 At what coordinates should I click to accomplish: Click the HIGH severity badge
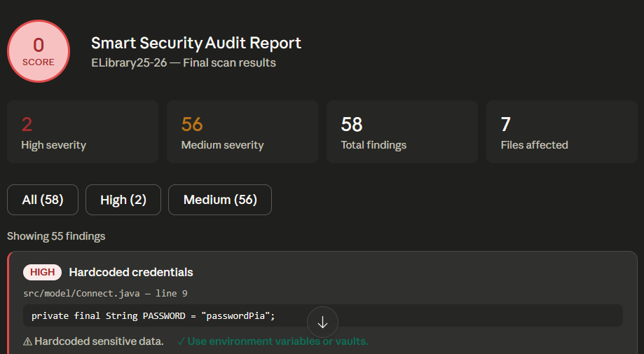coord(42,272)
